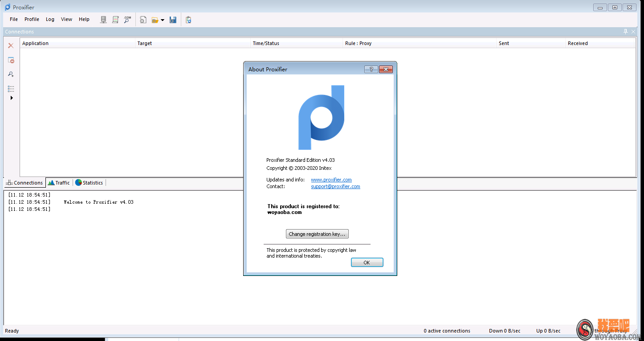Expand the open profile dropdown arrow

(x=163, y=20)
